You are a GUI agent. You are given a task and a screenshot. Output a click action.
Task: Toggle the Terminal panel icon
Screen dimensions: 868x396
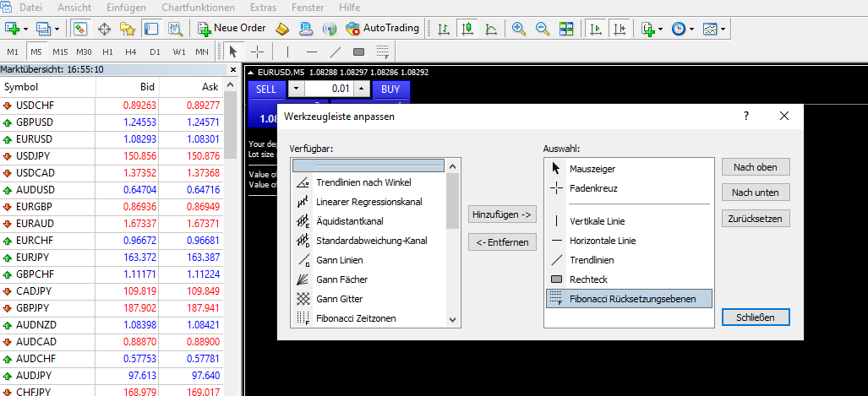click(x=151, y=28)
